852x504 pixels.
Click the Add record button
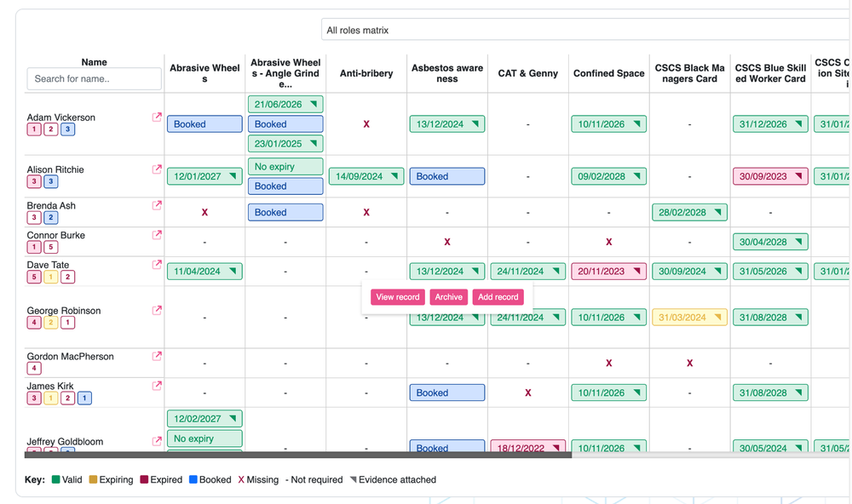(x=498, y=297)
